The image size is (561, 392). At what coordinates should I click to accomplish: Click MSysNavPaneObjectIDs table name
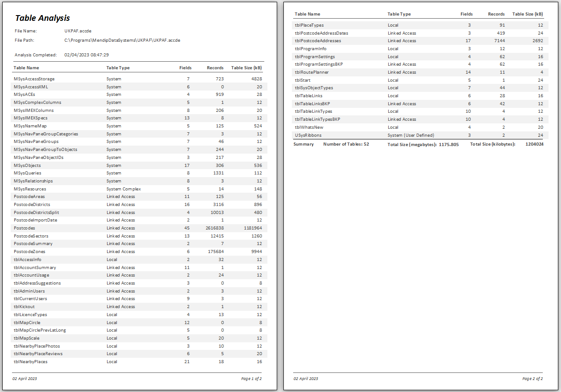coord(39,158)
